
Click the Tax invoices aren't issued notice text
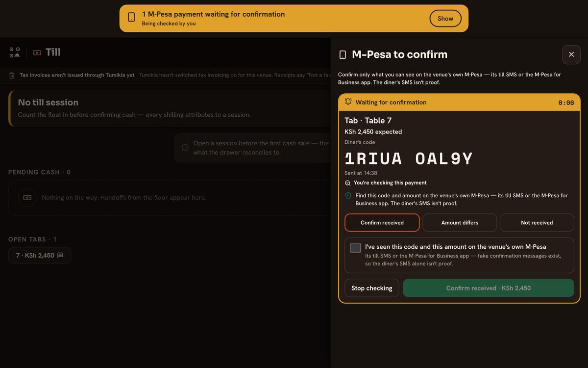[x=77, y=75]
